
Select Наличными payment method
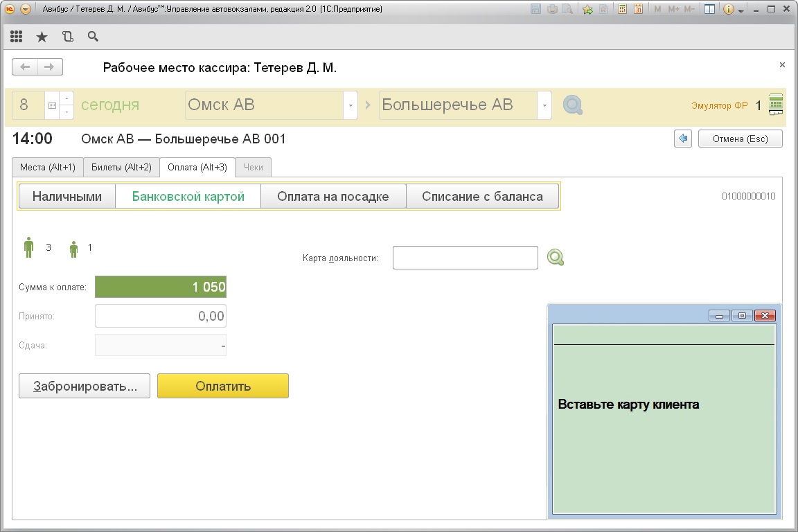tap(67, 197)
